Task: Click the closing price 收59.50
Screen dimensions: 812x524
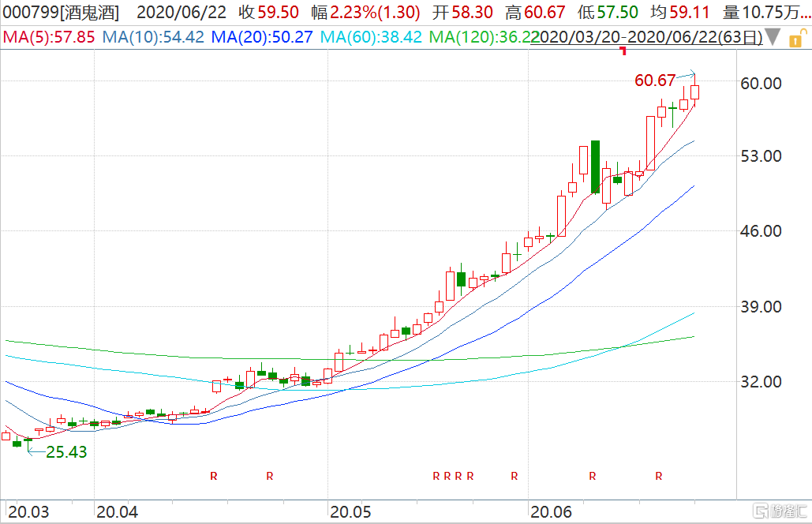Action: pos(269,13)
